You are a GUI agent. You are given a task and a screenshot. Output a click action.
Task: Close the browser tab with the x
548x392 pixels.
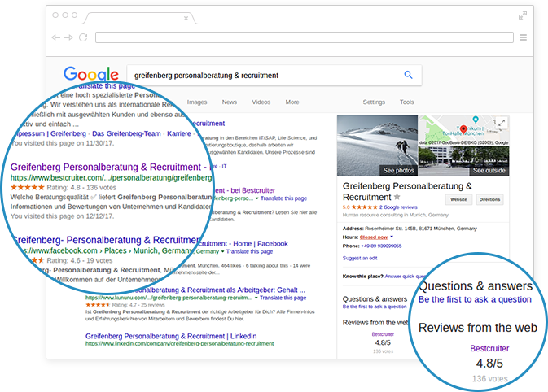coord(186,18)
